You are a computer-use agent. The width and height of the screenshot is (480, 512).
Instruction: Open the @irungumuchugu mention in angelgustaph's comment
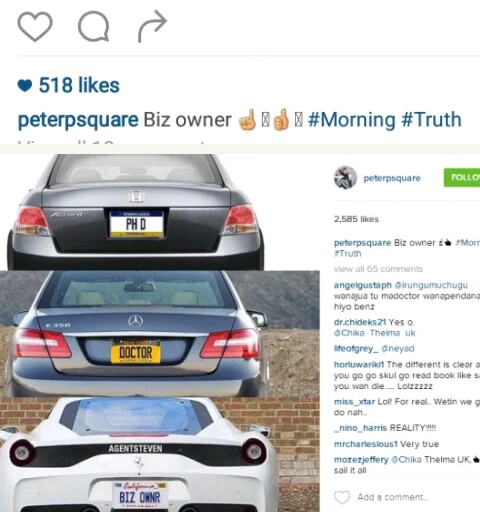pos(431,285)
